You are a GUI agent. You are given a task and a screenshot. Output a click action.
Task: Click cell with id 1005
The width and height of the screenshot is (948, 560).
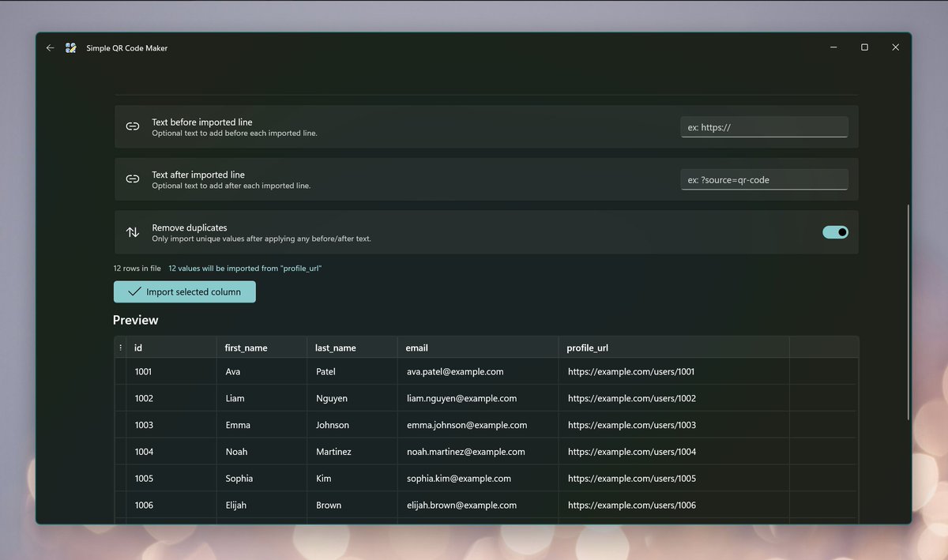coord(171,478)
